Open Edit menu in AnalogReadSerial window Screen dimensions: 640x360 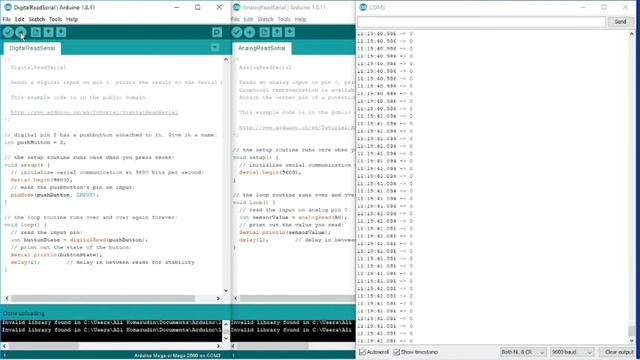click(x=248, y=19)
